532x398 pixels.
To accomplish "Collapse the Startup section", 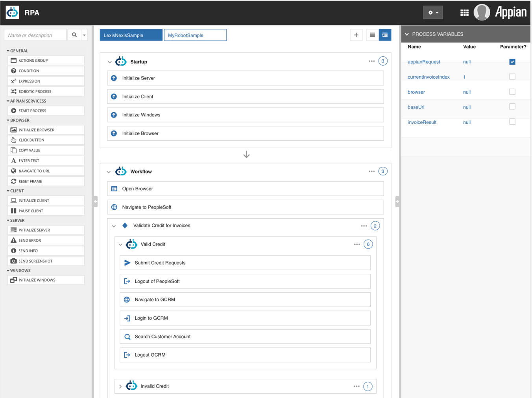I will coord(109,62).
